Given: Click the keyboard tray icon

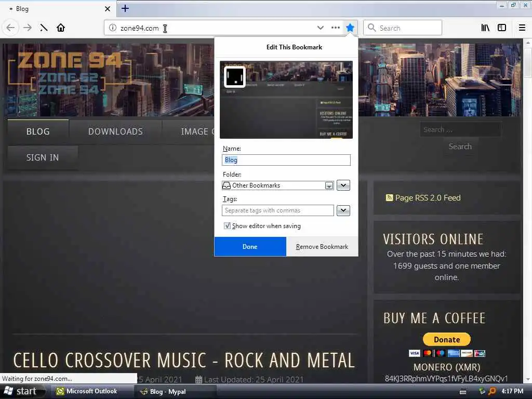Looking at the screenshot, I should (x=463, y=392).
